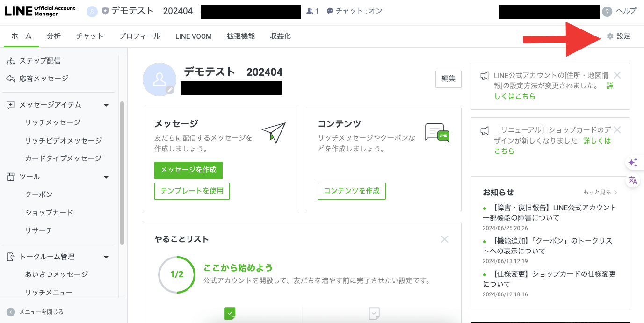Click the sidebar vertical scrollbar
The width and height of the screenshot is (644, 323).
point(122,173)
